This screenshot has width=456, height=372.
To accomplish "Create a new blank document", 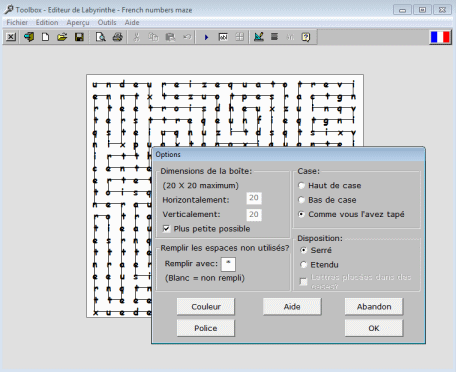I will (45, 37).
